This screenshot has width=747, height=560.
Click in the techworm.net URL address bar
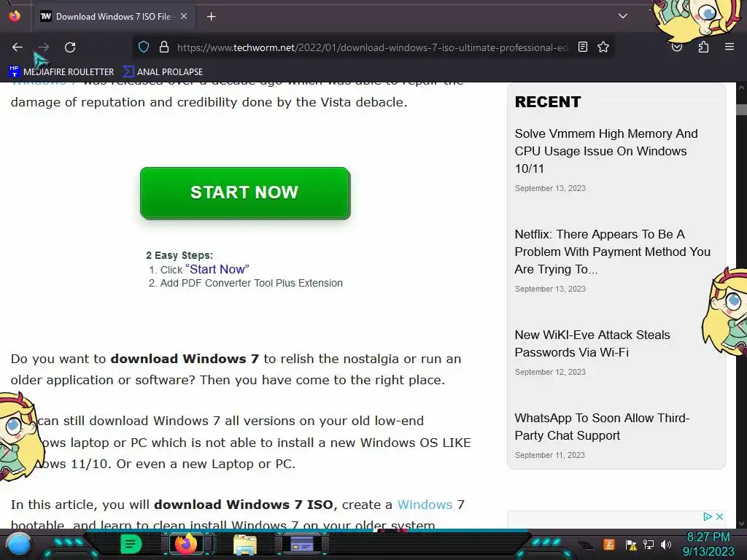[x=371, y=47]
